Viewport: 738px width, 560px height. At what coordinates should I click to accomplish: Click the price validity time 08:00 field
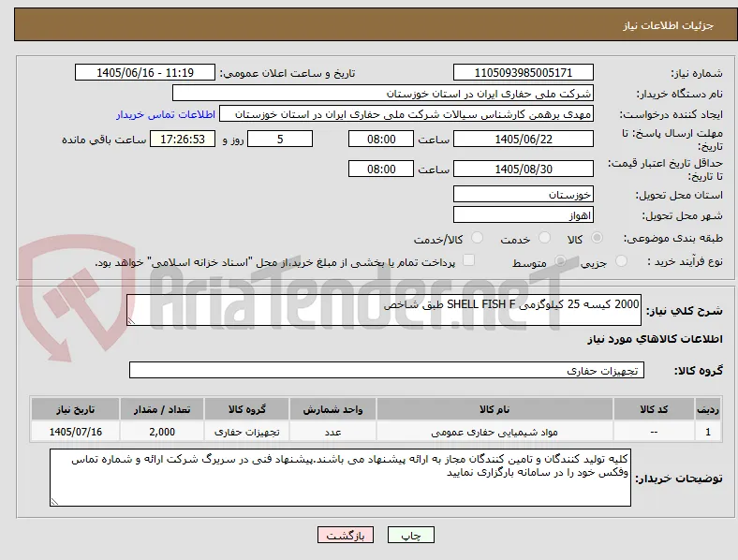pyautogui.click(x=381, y=169)
